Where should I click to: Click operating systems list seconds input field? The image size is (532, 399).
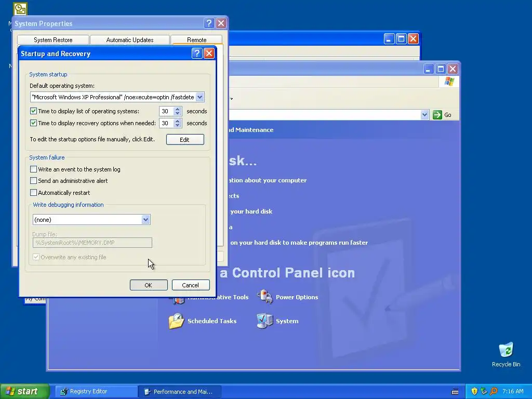pos(167,111)
